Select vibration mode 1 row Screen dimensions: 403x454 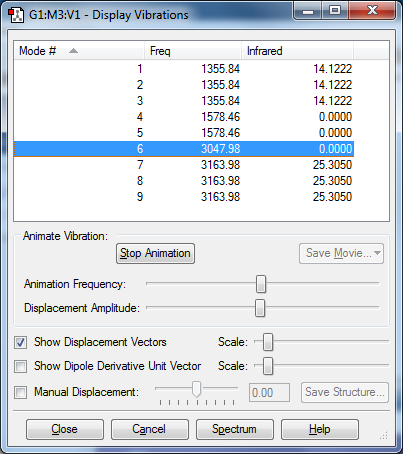(x=184, y=69)
